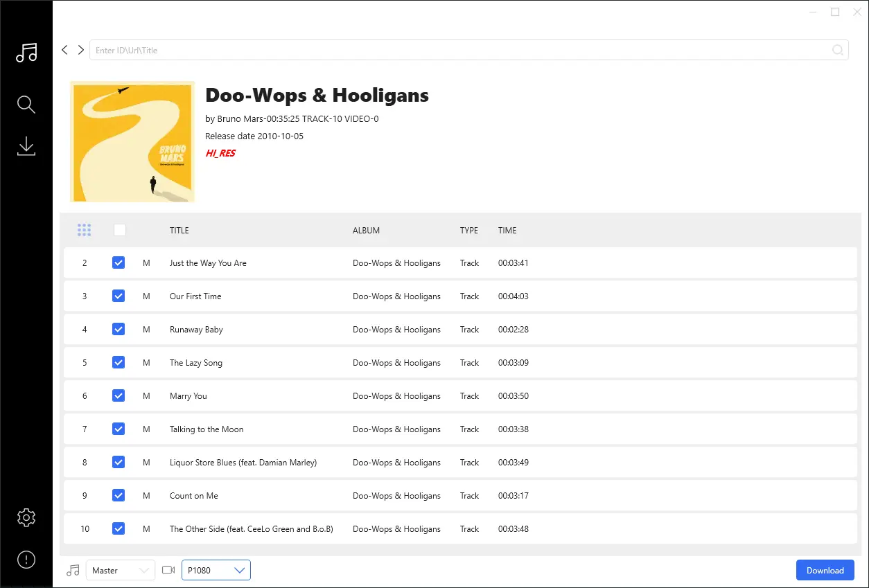The width and height of the screenshot is (869, 588).
Task: Click the video camera icon near P1080 selector
Action: 168,570
